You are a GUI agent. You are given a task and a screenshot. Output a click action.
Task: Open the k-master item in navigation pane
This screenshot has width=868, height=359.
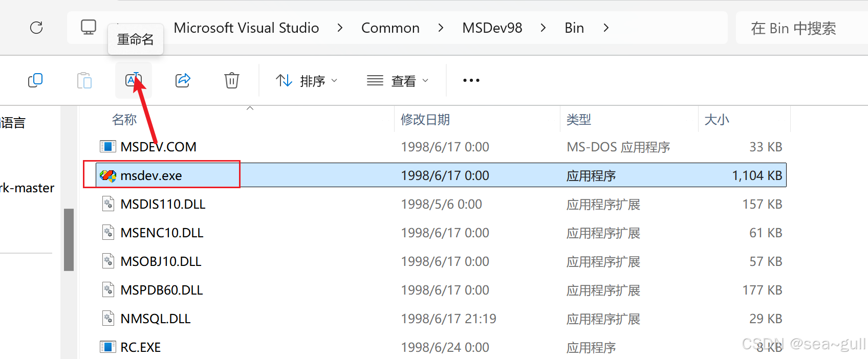27,188
